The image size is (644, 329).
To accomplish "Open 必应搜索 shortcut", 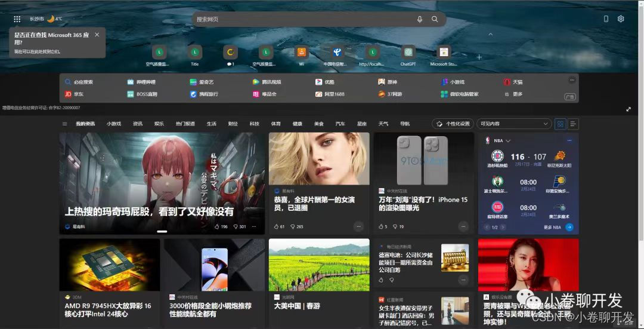I will coord(79,82).
